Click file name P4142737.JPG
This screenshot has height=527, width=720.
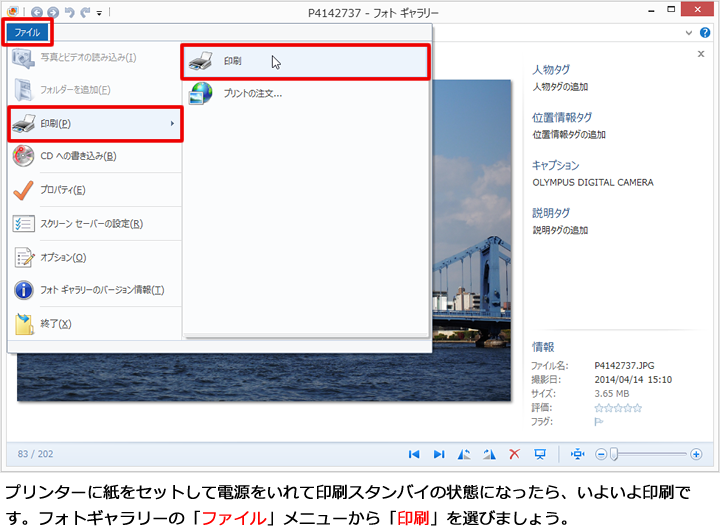(624, 366)
